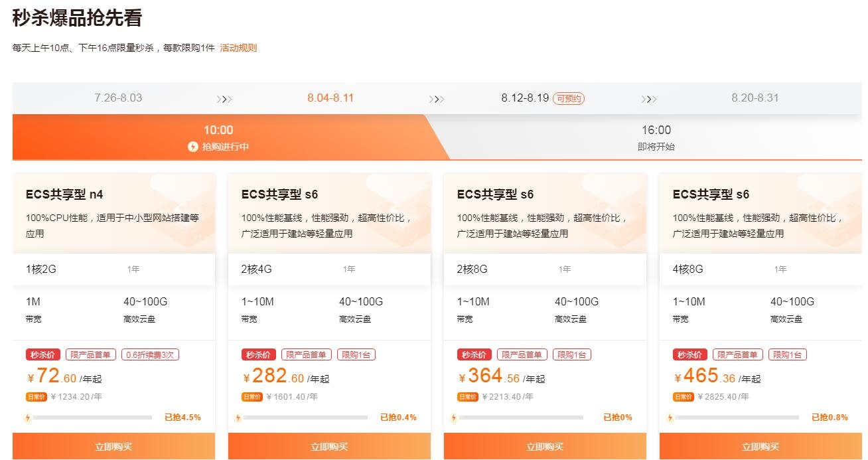Click progress bar showing 已抢4.5%
Screen dimensions: 868x460
92,418
